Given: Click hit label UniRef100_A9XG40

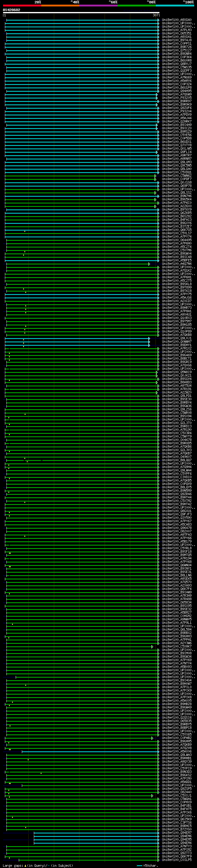Looking at the screenshot, I should click(176, 20).
